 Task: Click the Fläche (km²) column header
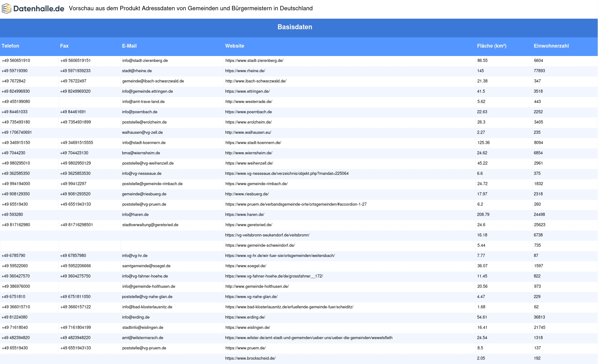(491, 46)
